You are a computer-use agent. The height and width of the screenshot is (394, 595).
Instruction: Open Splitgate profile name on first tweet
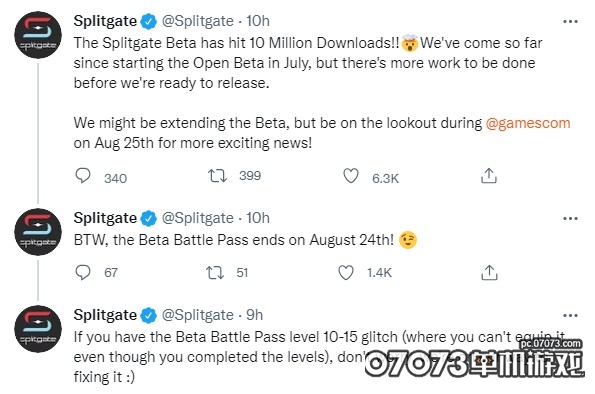click(105, 21)
